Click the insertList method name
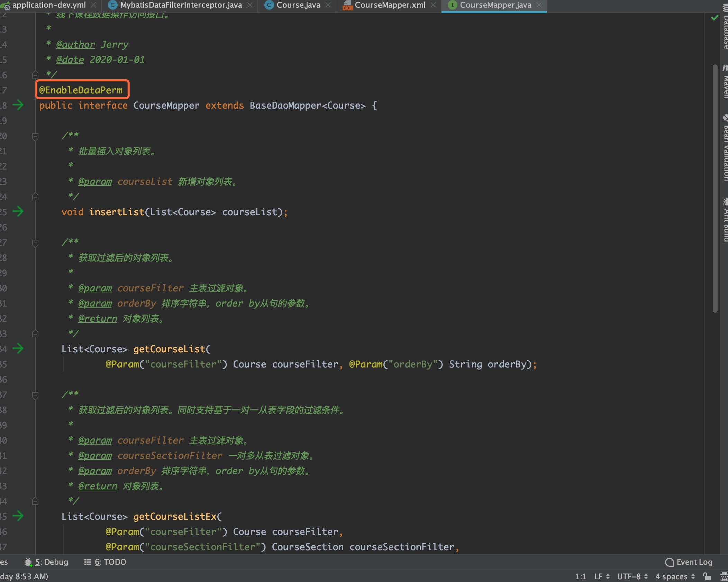 [117, 212]
